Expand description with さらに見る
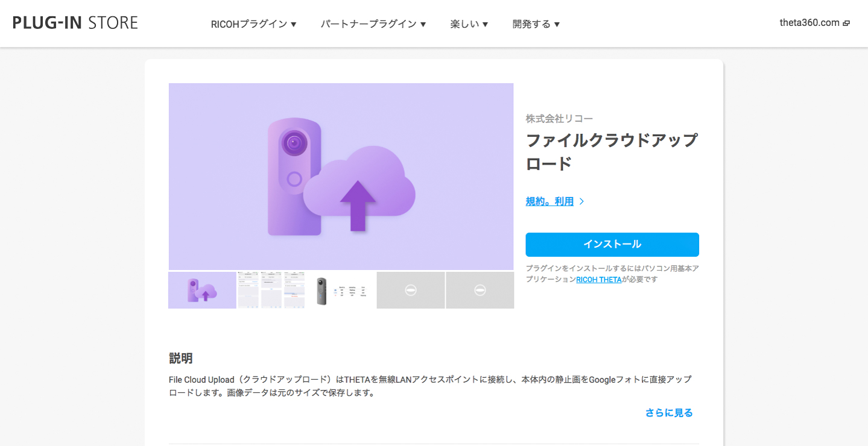The height and width of the screenshot is (446, 868). coord(669,413)
